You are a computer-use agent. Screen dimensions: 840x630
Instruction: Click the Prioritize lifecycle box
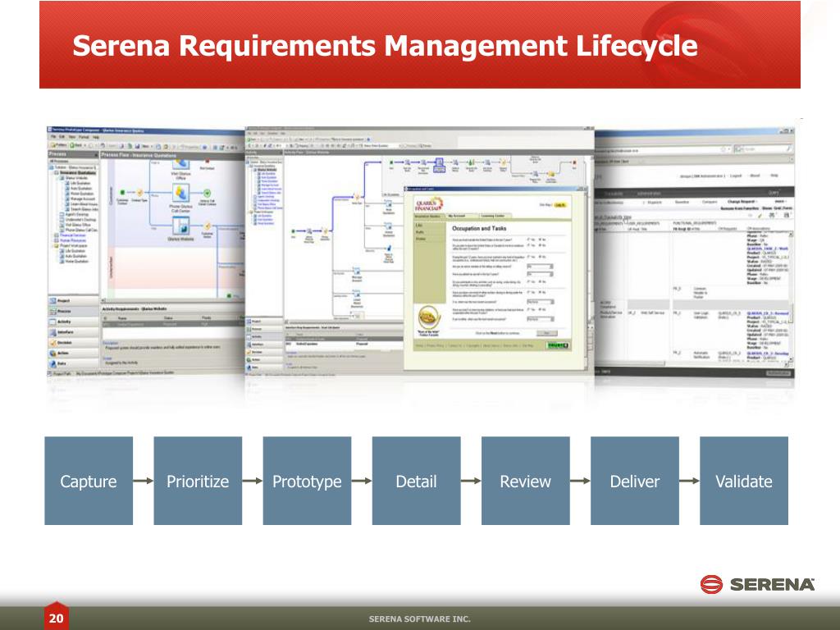[x=198, y=481]
